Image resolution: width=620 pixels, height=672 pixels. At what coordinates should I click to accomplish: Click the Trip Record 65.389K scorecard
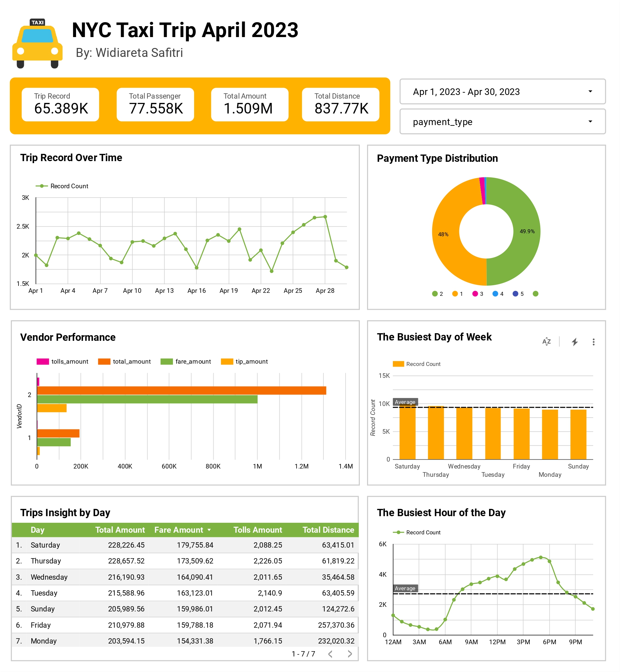click(x=61, y=105)
